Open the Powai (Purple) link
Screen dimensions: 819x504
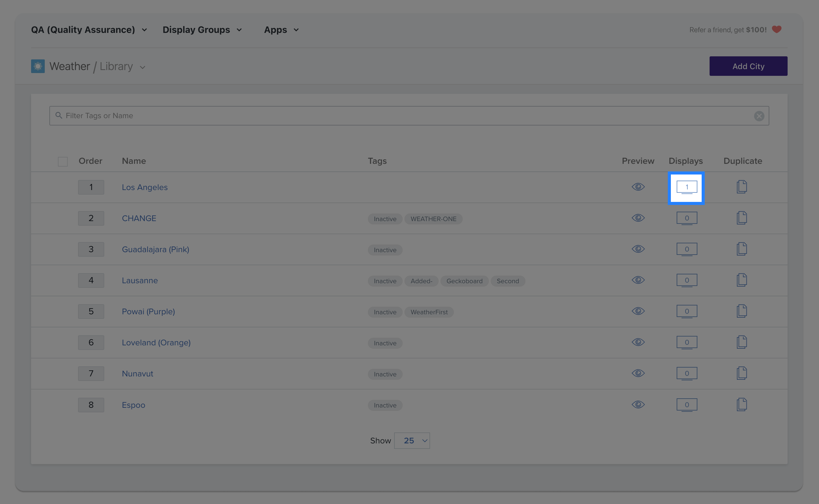[x=148, y=311]
